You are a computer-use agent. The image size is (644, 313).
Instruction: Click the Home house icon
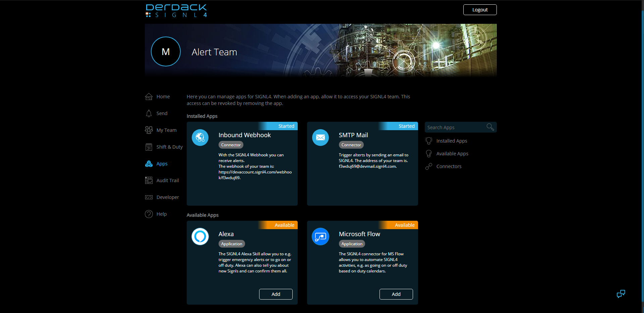(149, 97)
